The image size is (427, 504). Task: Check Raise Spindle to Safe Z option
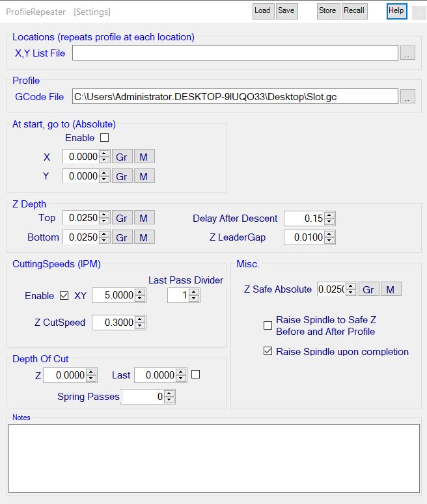click(268, 326)
